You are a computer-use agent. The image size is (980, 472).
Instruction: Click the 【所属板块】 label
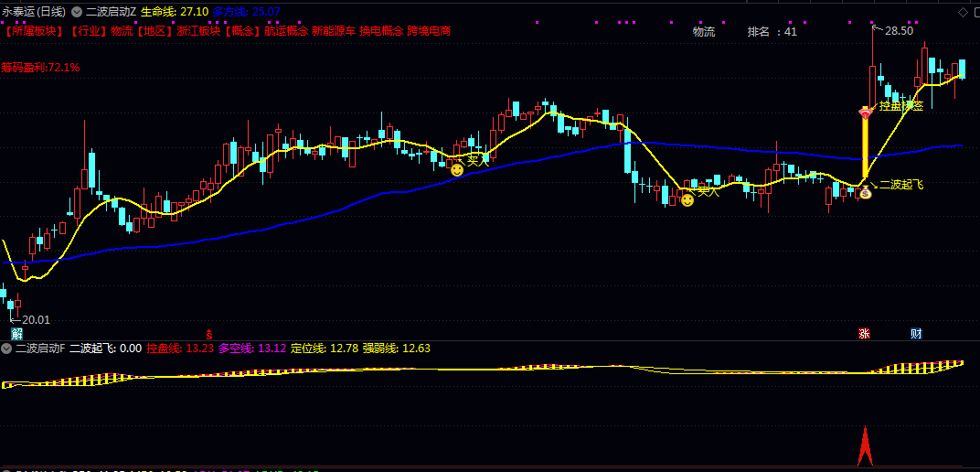pyautogui.click(x=34, y=30)
